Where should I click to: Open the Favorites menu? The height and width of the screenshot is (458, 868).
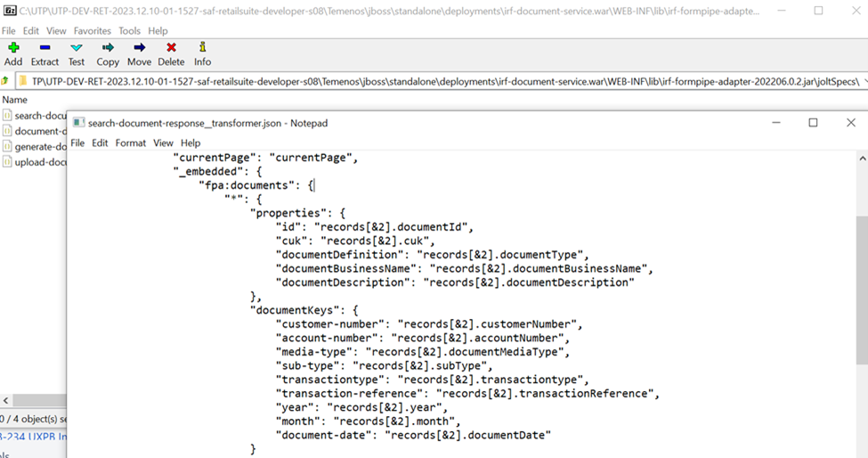pyautogui.click(x=92, y=31)
